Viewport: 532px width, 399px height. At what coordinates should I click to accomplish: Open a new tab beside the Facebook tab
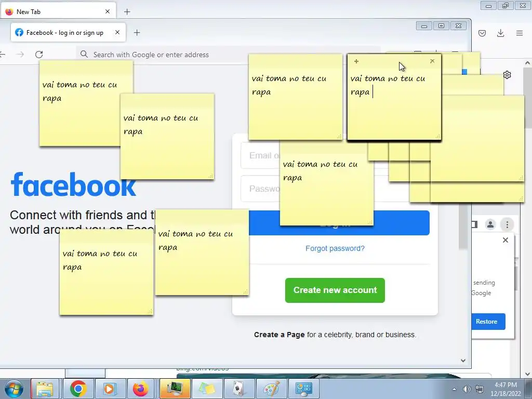(137, 33)
